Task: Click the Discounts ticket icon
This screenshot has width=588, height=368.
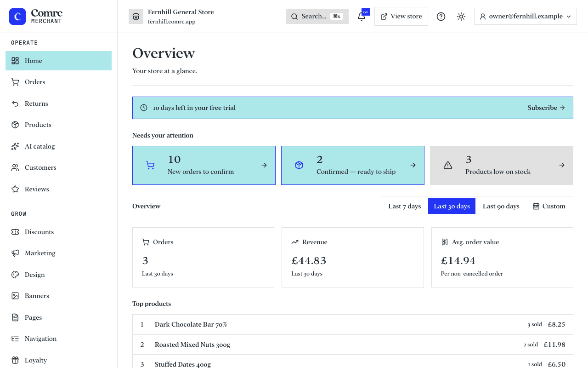Action: 15,232
